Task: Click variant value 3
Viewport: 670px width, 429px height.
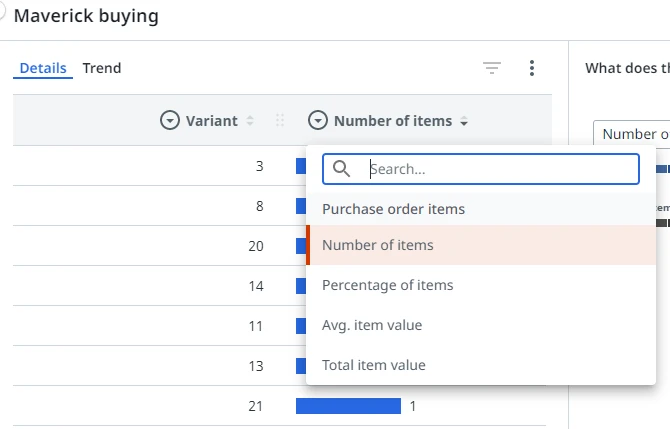Action: tap(259, 166)
